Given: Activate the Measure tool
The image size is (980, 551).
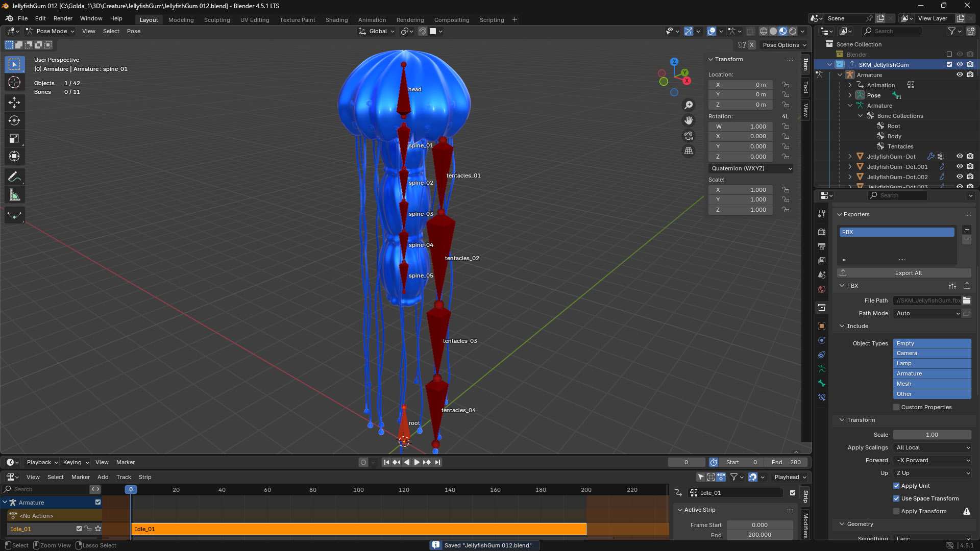Looking at the screenshot, I should [x=14, y=194].
